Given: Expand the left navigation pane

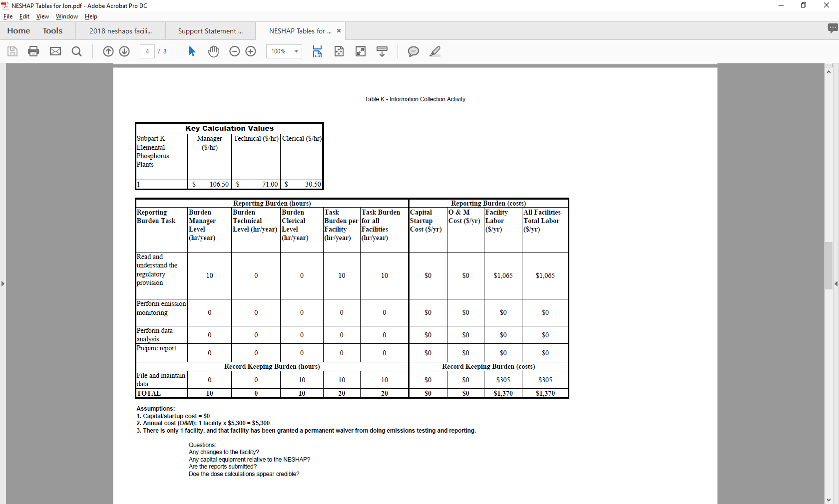Looking at the screenshot, I should (x=3, y=283).
